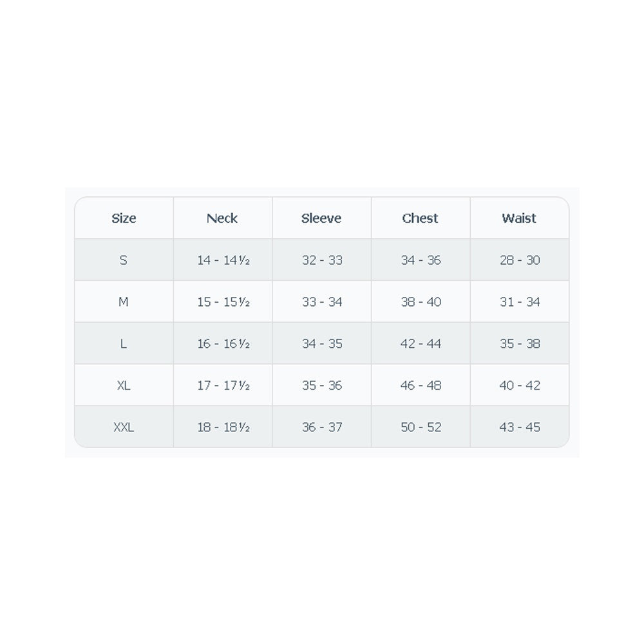Select the L size row label
644x644 pixels.
point(124,344)
